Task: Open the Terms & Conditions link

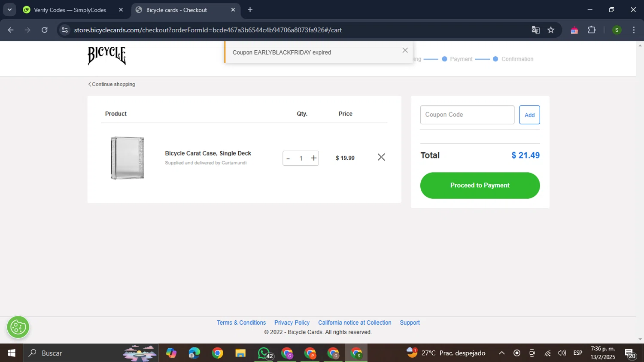Action: [241, 322]
